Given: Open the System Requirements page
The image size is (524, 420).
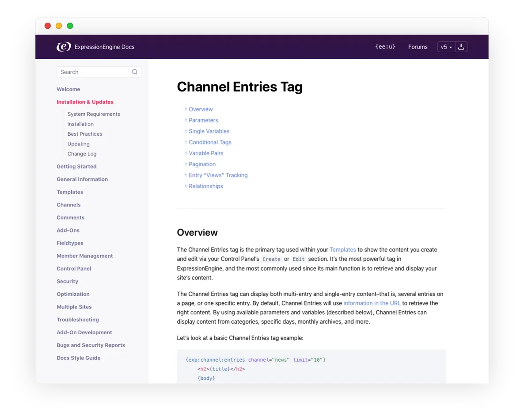Looking at the screenshot, I should (x=94, y=114).
